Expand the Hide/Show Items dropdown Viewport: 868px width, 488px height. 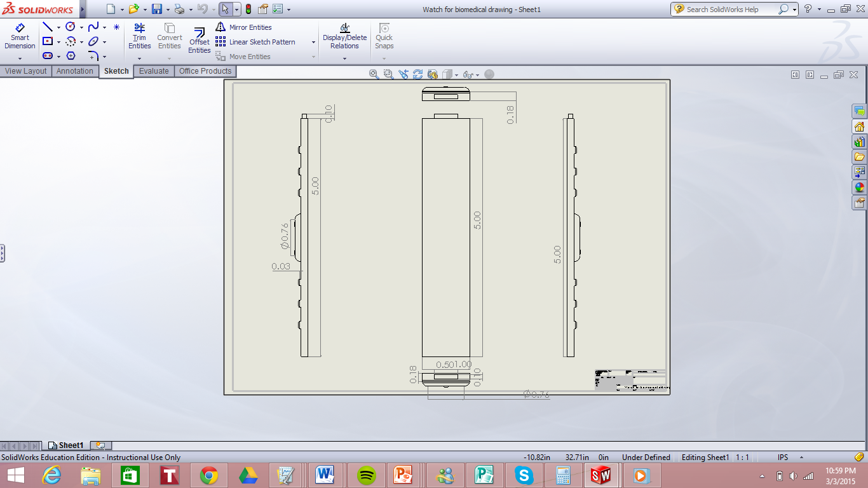click(x=476, y=75)
